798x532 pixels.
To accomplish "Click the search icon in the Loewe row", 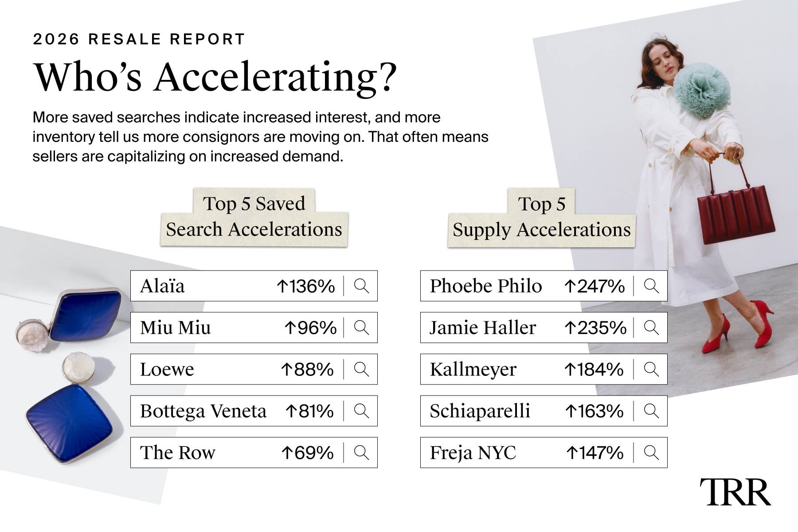I will pos(361,369).
